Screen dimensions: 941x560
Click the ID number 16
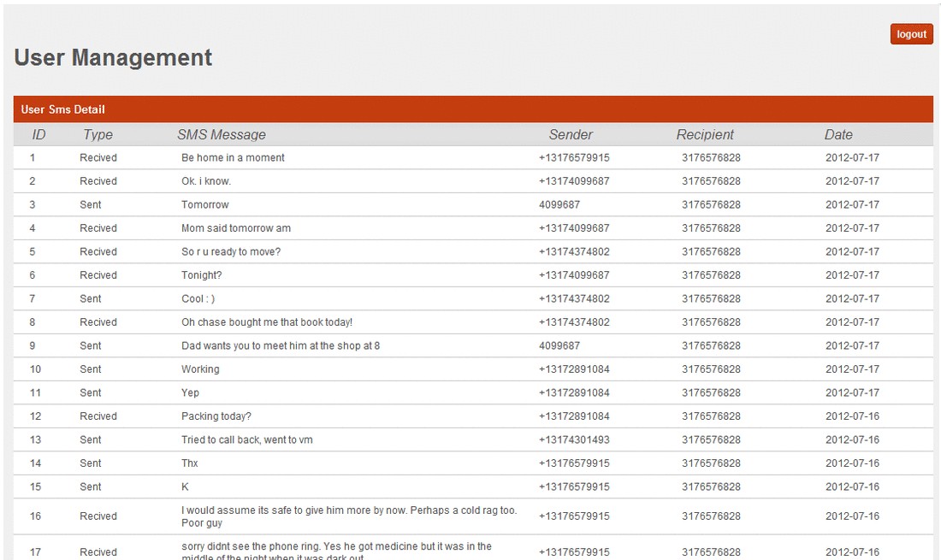(35, 516)
